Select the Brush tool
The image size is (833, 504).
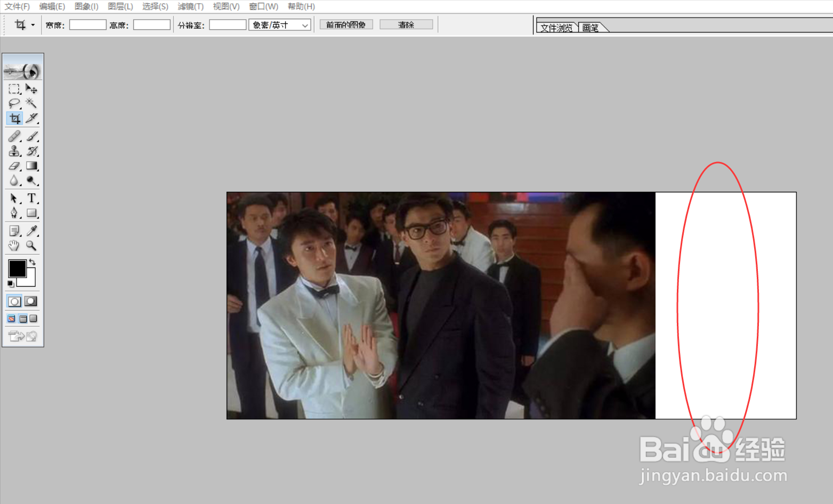pos(31,136)
